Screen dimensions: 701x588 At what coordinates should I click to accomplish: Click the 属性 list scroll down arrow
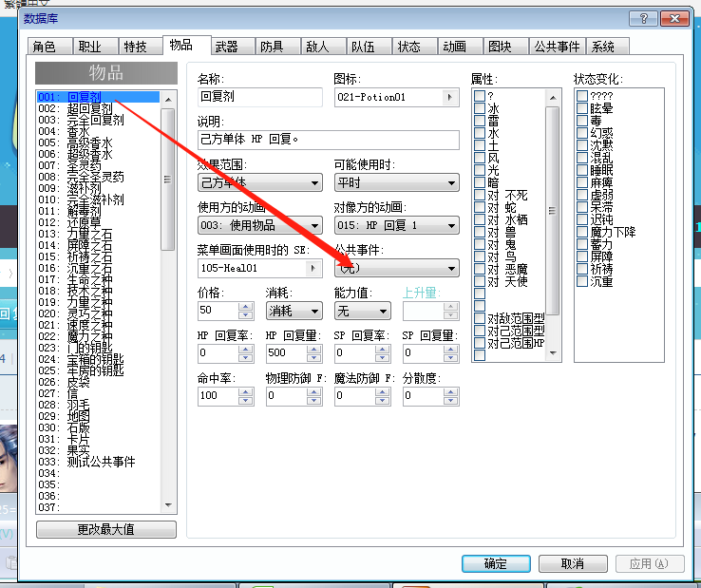tap(553, 353)
